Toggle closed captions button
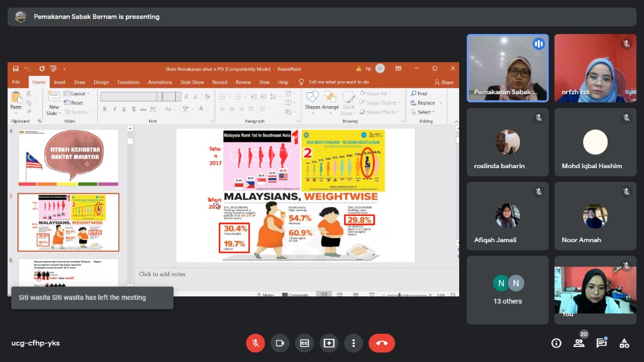 [304, 343]
